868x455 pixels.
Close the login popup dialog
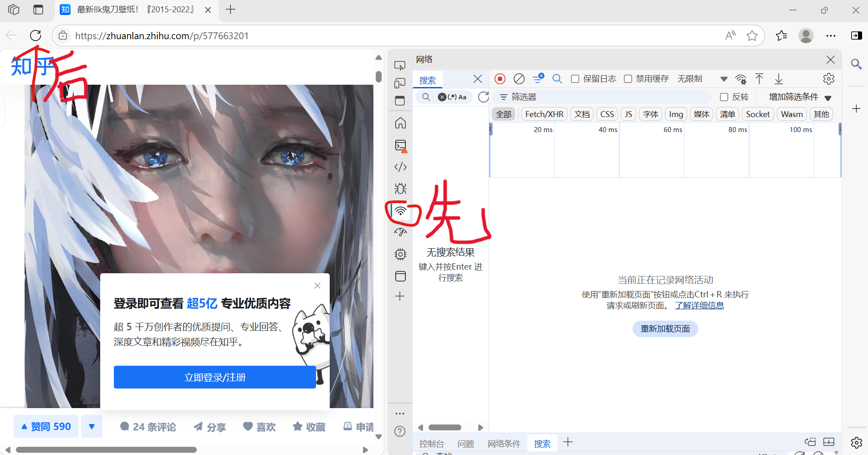(317, 286)
